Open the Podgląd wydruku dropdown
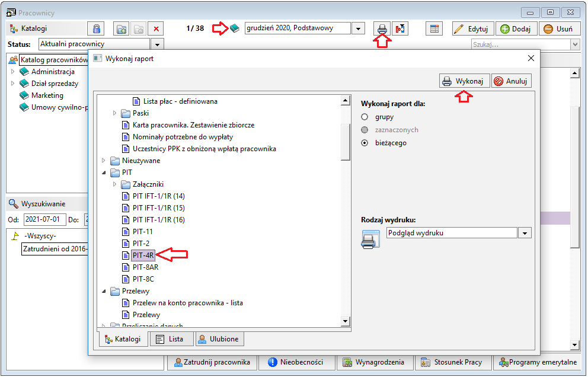This screenshot has height=377, width=588. [524, 234]
